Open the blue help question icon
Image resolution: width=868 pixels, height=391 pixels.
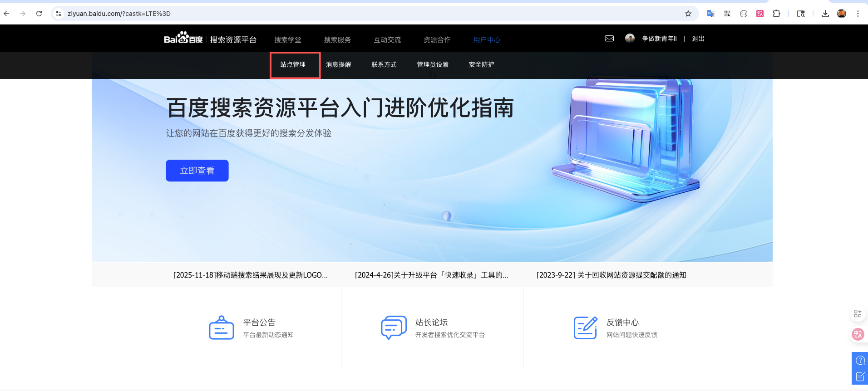[x=860, y=361]
